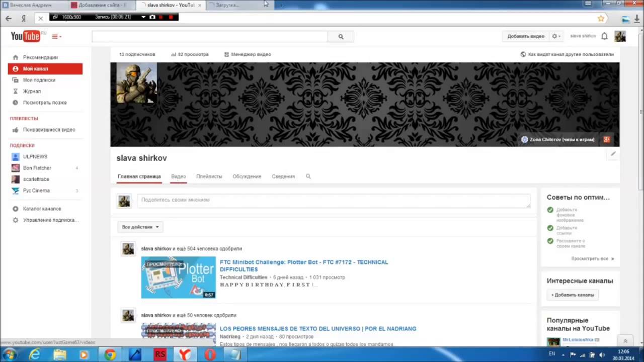Click the Добавить видео upload button

coord(526,36)
